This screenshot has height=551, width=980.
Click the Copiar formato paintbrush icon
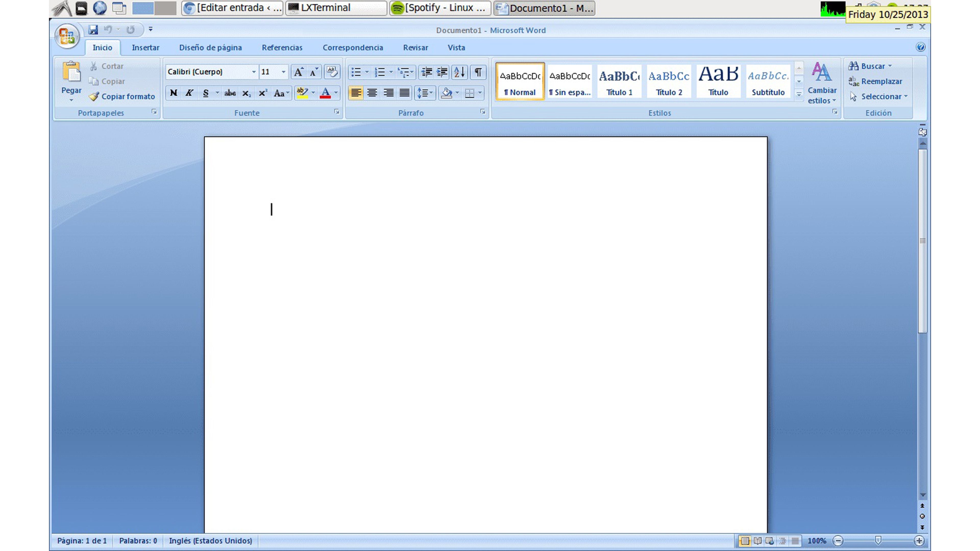click(x=94, y=97)
